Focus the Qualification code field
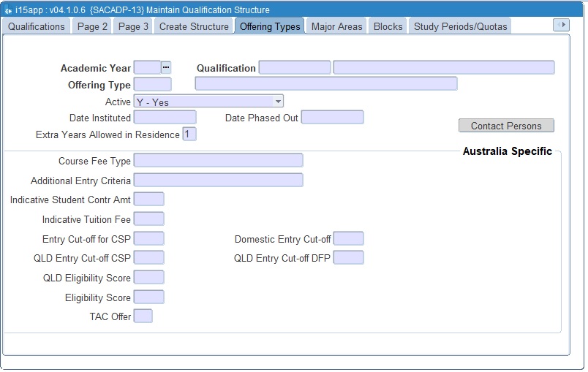 (x=295, y=67)
